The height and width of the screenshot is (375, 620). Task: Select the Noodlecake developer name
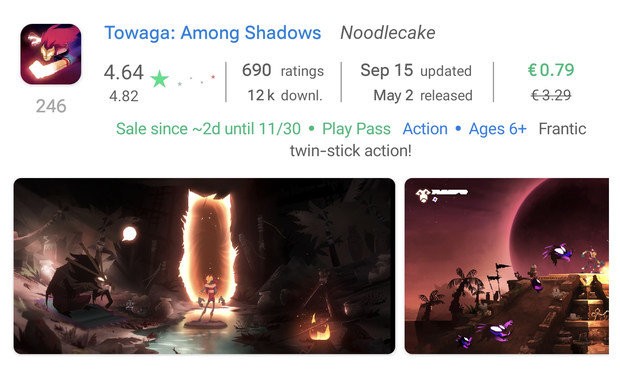[388, 33]
